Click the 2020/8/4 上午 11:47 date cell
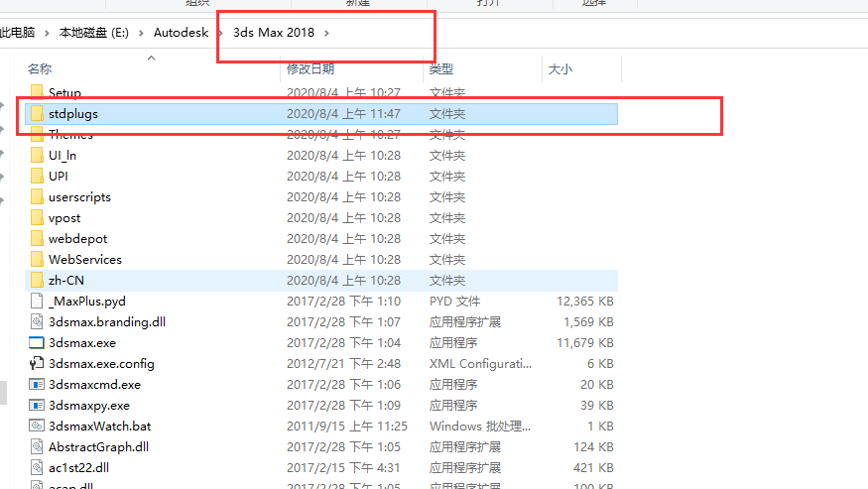 pyautogui.click(x=343, y=113)
